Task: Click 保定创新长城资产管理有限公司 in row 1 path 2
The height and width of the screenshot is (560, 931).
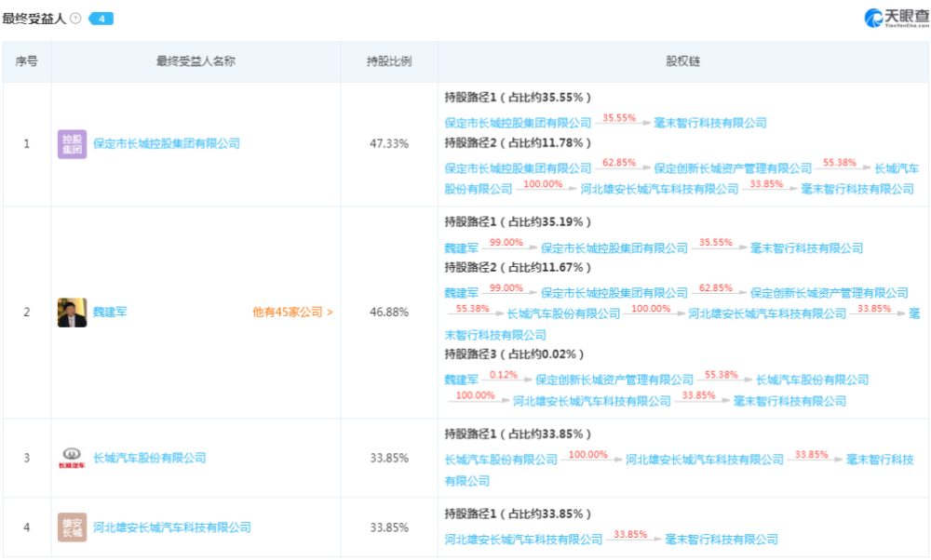Action: click(733, 168)
